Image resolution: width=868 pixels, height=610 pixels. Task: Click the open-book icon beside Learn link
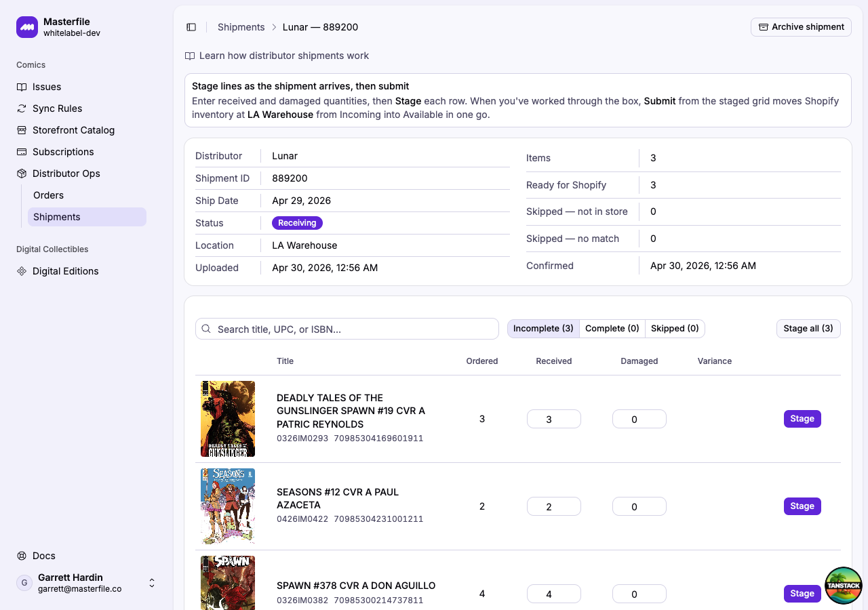point(190,56)
